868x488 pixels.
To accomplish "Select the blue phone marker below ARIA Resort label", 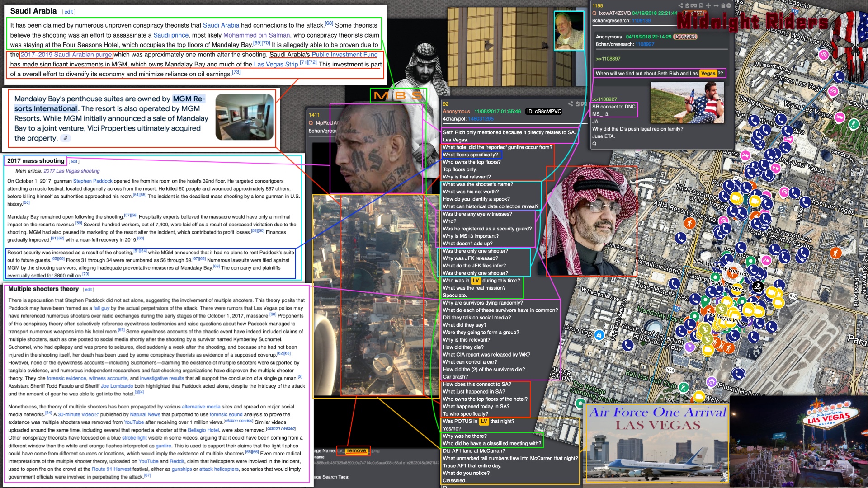I will (x=680, y=238).
